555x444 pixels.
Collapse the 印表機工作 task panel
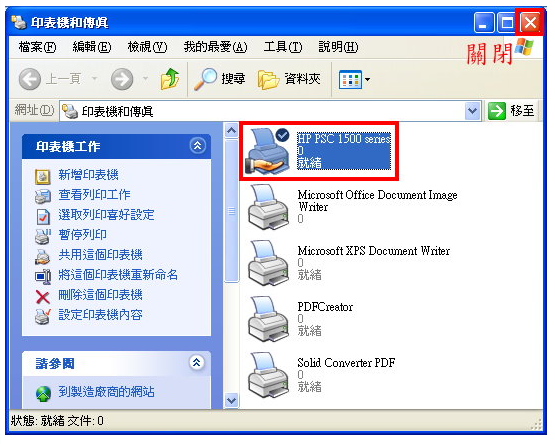tap(198, 146)
